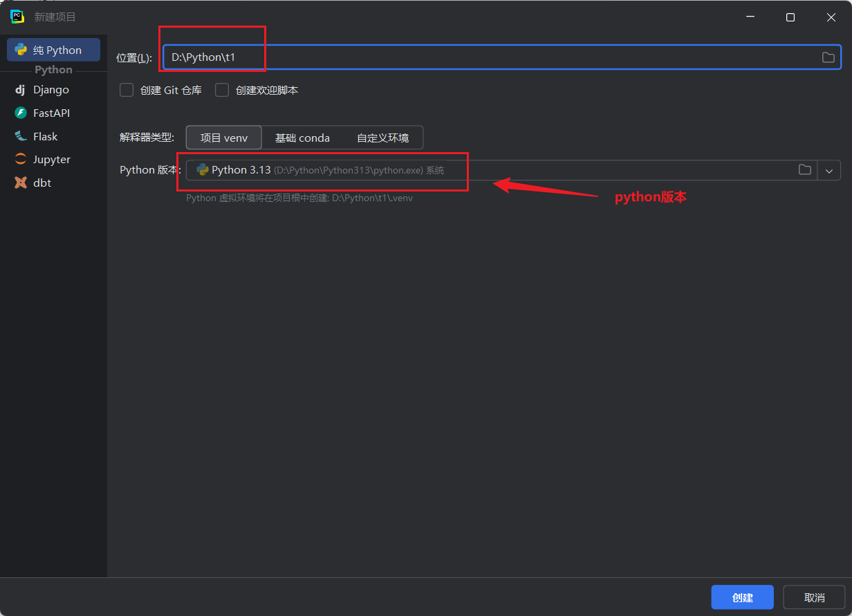Image resolution: width=852 pixels, height=616 pixels.
Task: Maximize the 新建项目 dialog window
Action: point(790,17)
